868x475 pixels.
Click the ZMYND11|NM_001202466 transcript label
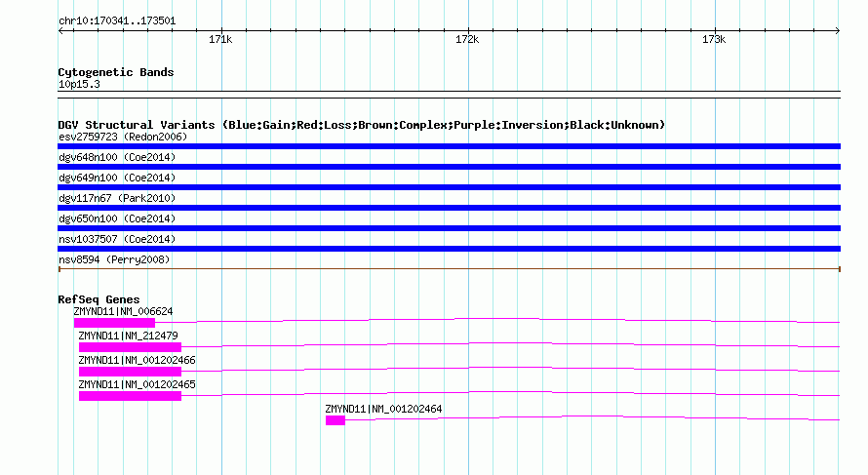[137, 361]
